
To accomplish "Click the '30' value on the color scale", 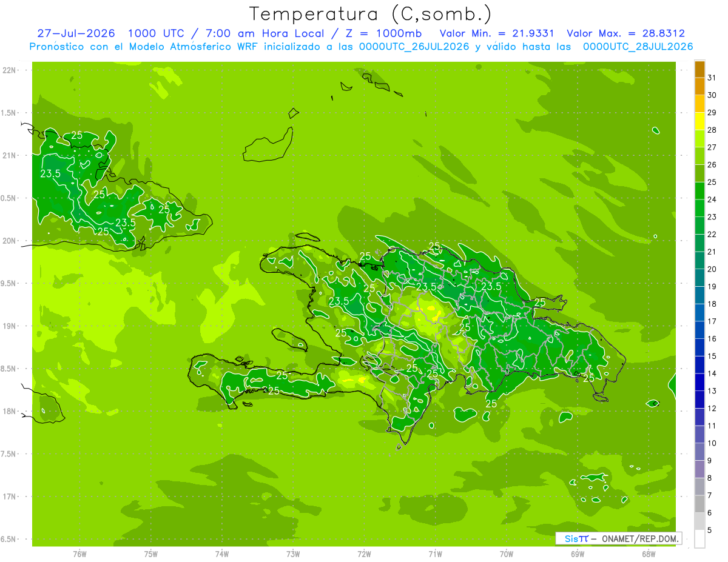I will coord(712,95).
